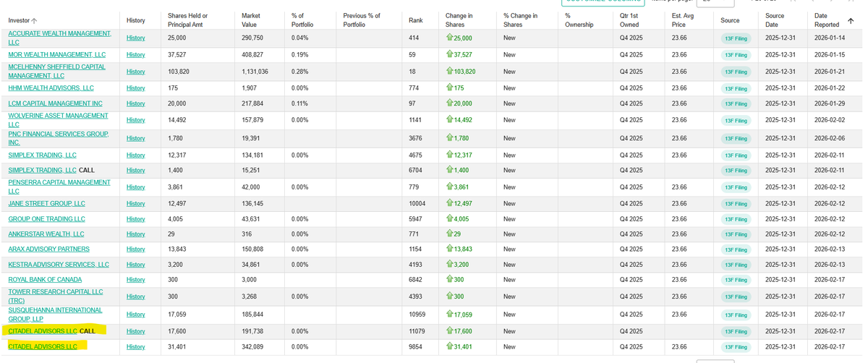The image size is (868, 363).
Task: Click green up arrow beside 14,492 change
Action: click(x=450, y=119)
